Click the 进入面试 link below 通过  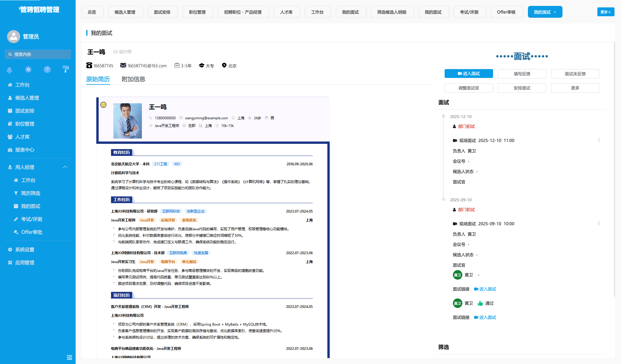click(x=485, y=317)
